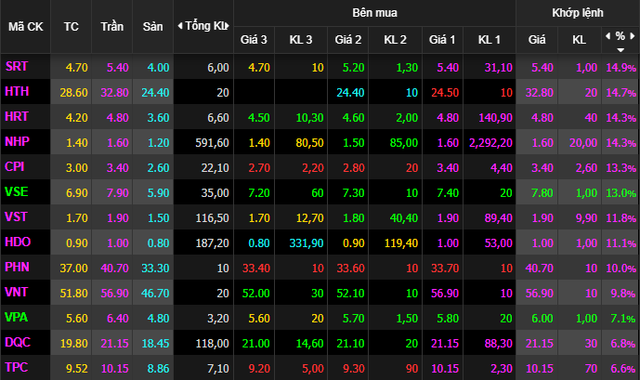Open stock symbol SRT
The height and width of the screenshot is (380, 640).
coord(17,66)
